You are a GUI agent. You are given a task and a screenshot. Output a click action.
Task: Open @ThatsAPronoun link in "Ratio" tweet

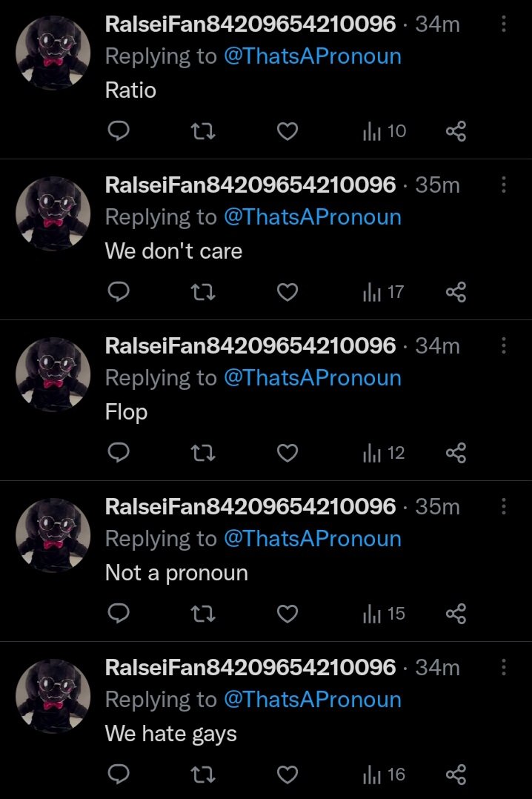point(313,56)
